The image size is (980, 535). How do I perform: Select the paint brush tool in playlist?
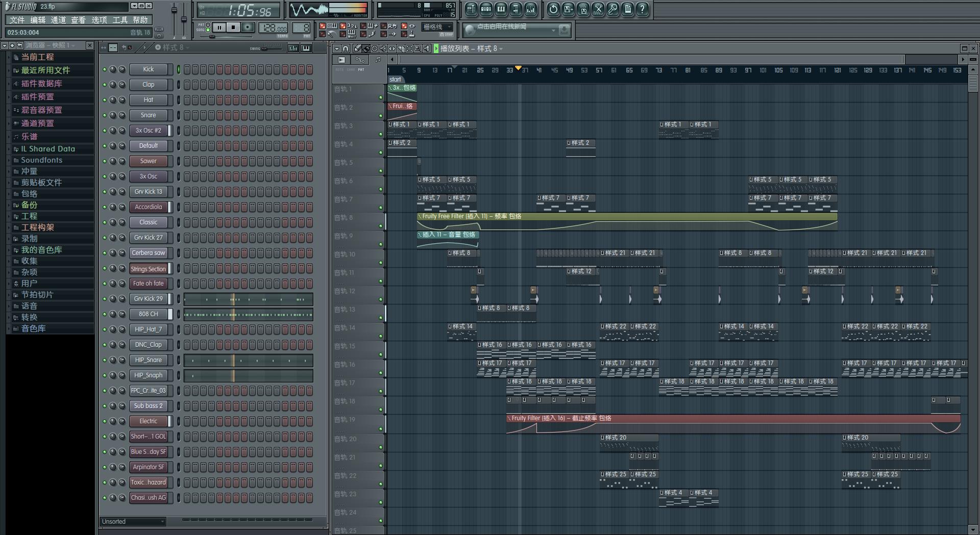[366, 48]
